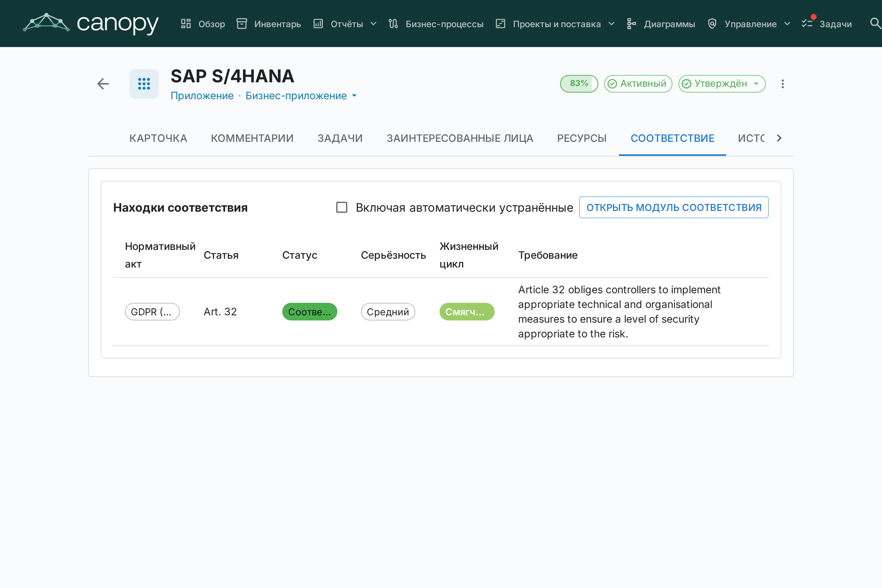Toggle Включая автоматически устранённые checkbox
The image size is (882, 588).
342,207
